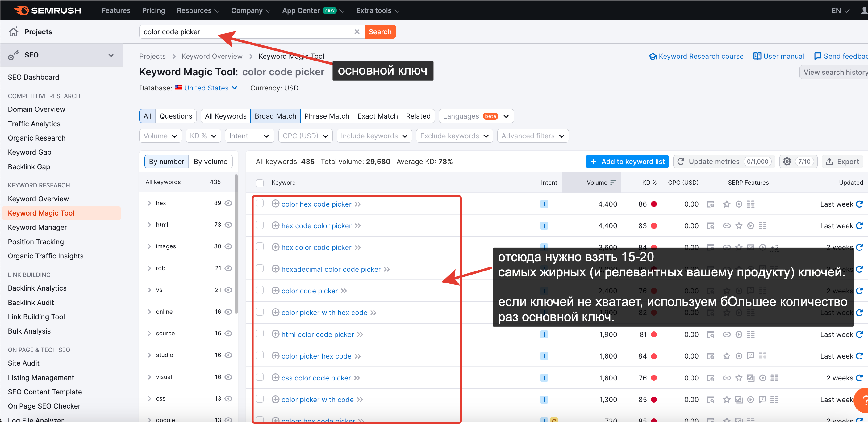868x424 pixels.
Task: Check the checkbox for hex code color picker
Action: 260,225
